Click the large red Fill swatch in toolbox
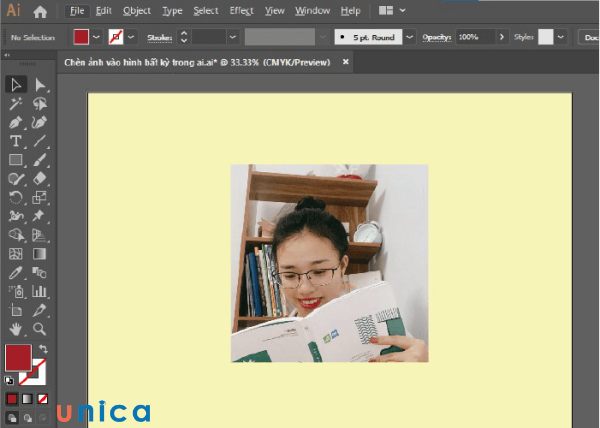Viewport: 600px width, 428px height. tap(18, 357)
